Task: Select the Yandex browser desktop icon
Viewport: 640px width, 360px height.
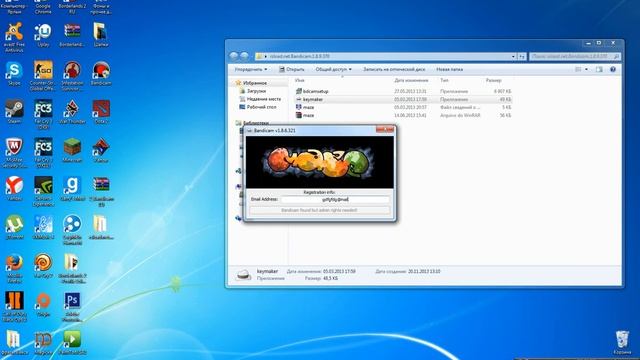Action: pos(14,189)
